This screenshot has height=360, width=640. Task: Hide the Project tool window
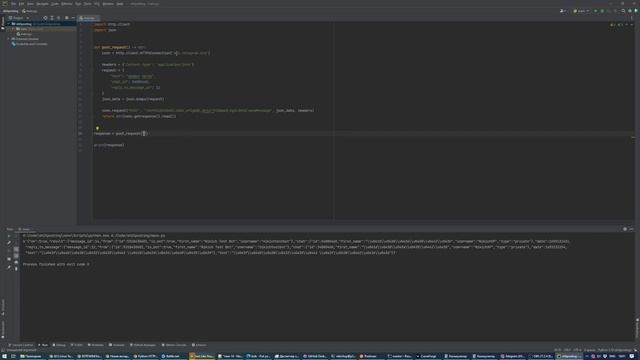pos(73,18)
